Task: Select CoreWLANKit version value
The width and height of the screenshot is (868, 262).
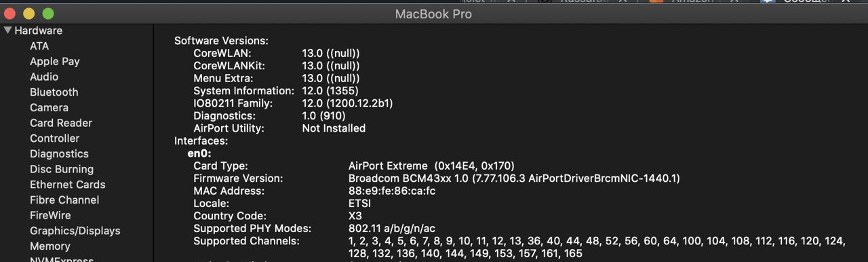Action: [331, 66]
